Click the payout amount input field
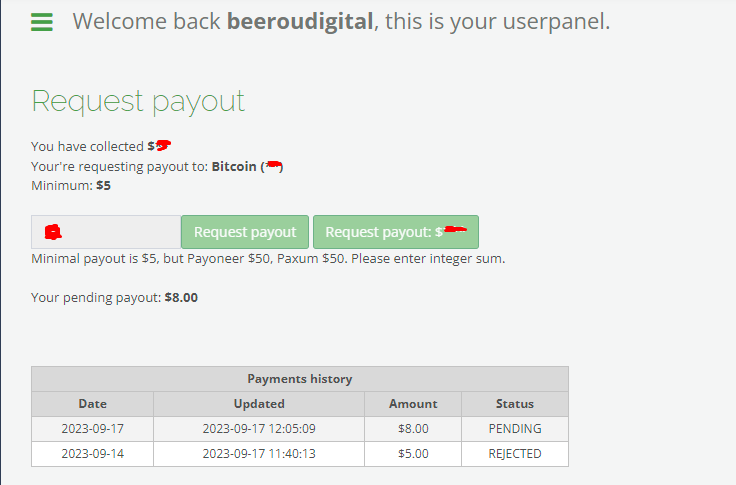This screenshot has height=485, width=736. tap(106, 232)
